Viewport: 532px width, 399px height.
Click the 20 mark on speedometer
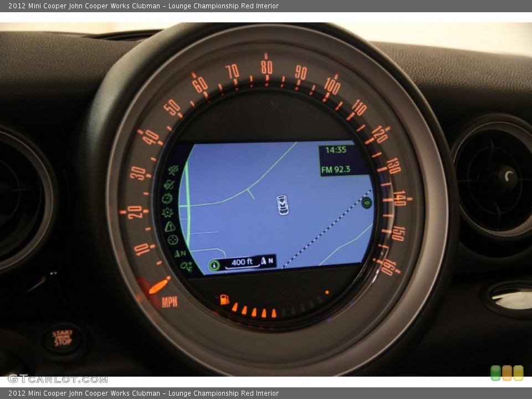(135, 212)
